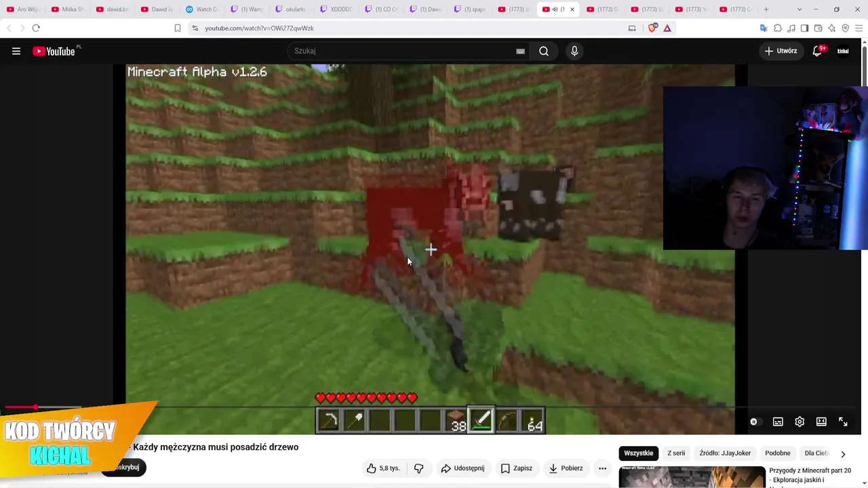Open the Brave Wallet icon
This screenshot has height=488, width=868.
(818, 28)
